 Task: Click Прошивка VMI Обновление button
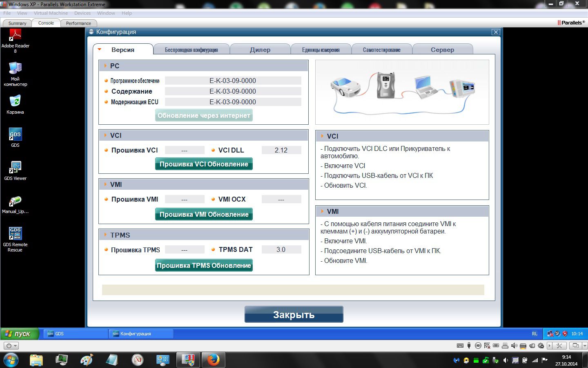coord(204,214)
